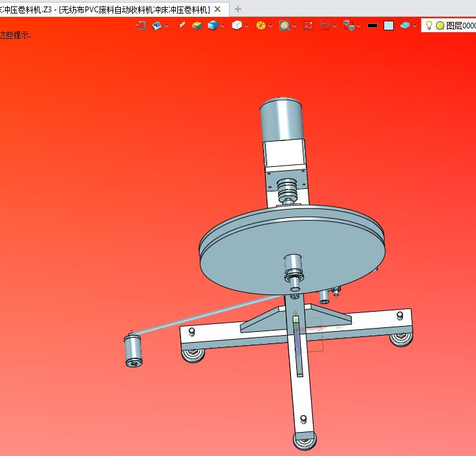Click the white cube view icon
Image resolution: width=476 pixels, height=456 pixels.
237,25
